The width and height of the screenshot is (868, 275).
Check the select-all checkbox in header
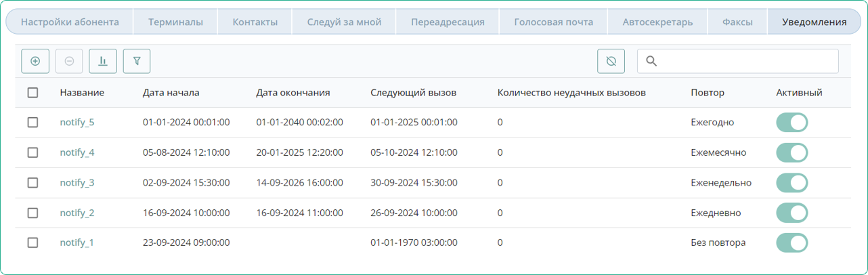(32, 93)
